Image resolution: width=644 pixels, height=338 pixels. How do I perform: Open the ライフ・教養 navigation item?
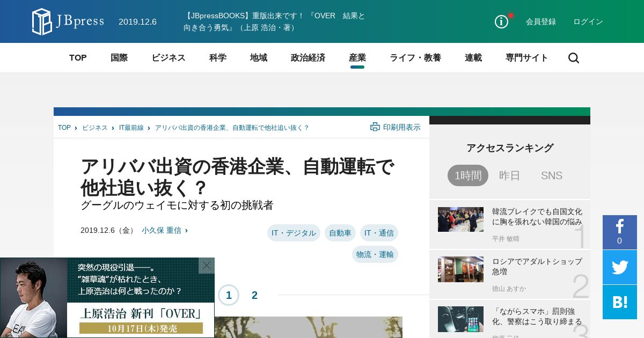click(415, 58)
